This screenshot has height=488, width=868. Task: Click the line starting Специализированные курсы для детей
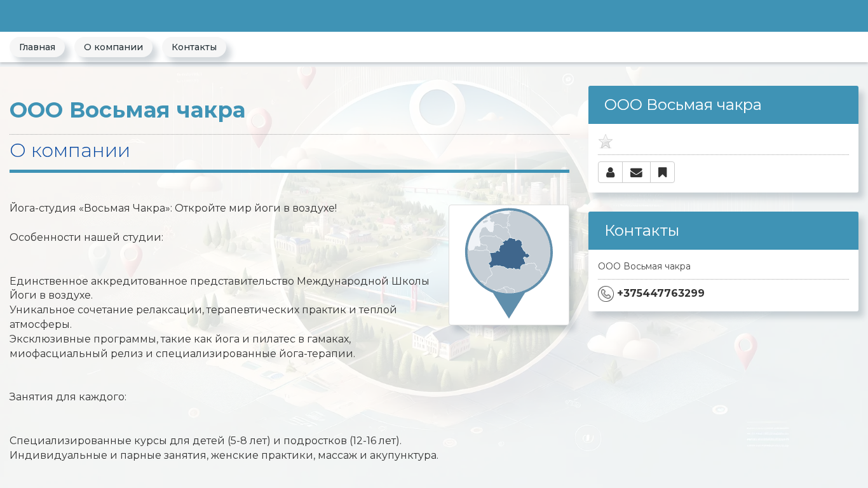click(206, 440)
